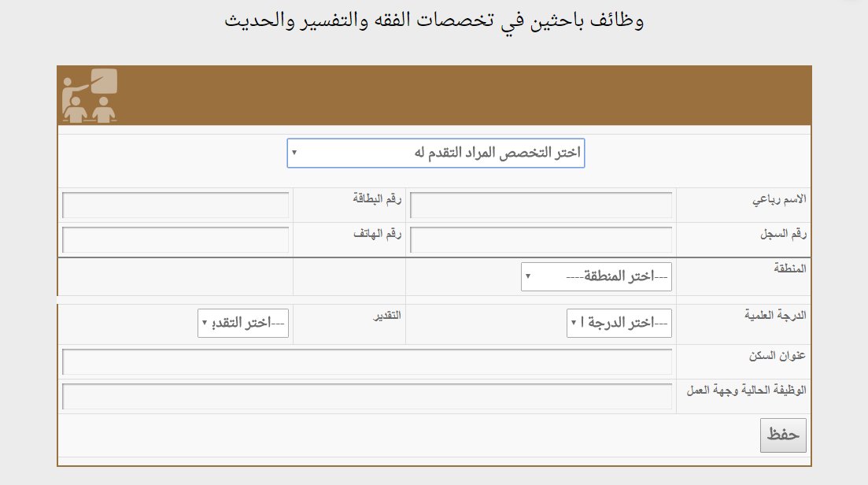This screenshot has height=485, width=868.
Task: Click the label 'المنطقة'
Action: [x=790, y=269]
